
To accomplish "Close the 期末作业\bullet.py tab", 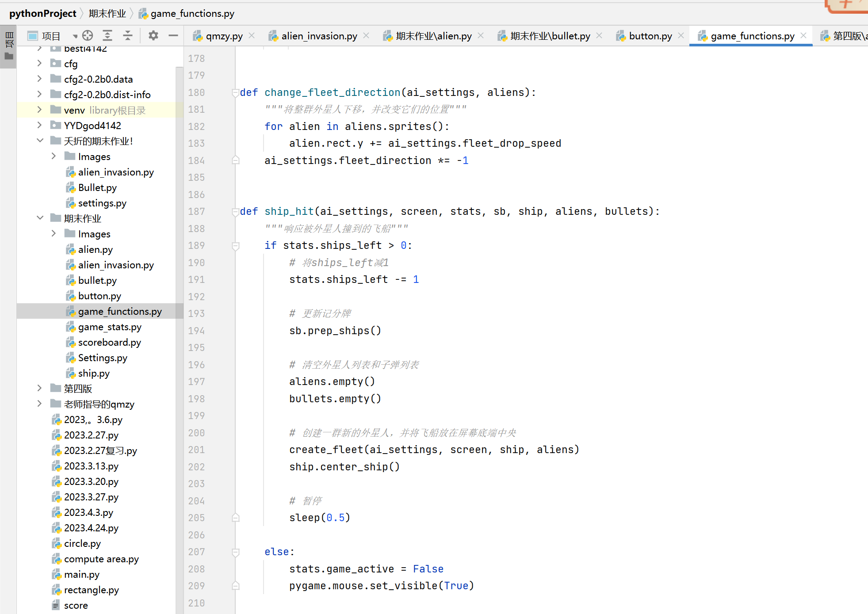I will 599,35.
